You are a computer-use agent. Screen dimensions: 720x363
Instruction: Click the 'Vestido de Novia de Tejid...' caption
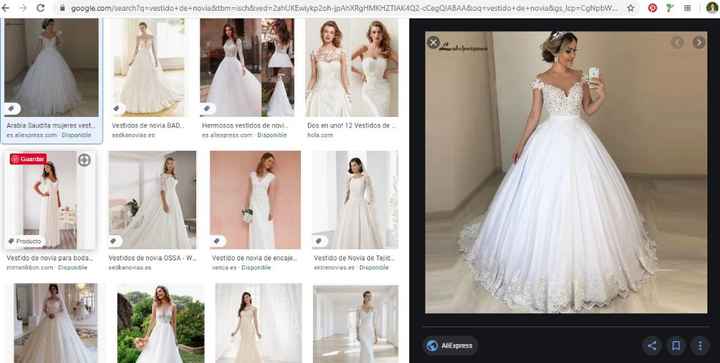click(353, 258)
